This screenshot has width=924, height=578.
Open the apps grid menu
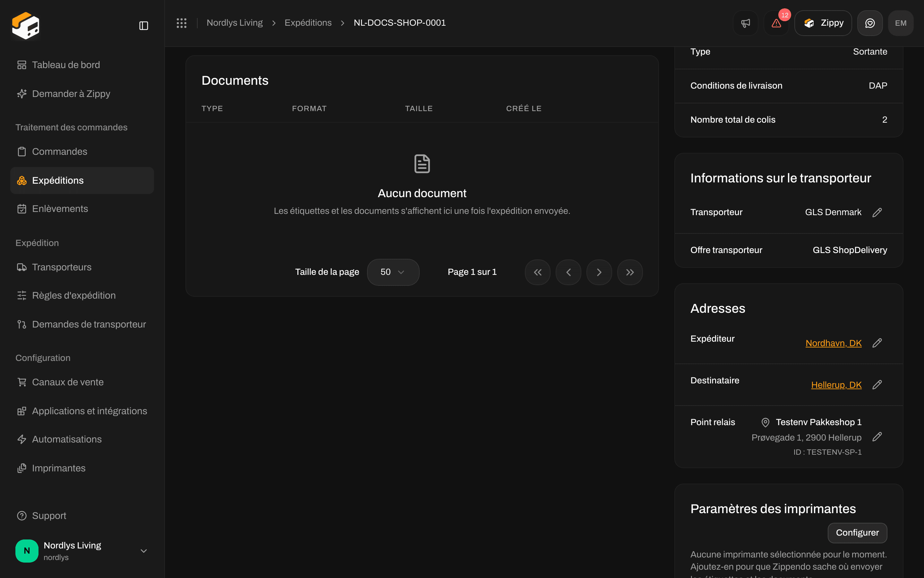(181, 23)
